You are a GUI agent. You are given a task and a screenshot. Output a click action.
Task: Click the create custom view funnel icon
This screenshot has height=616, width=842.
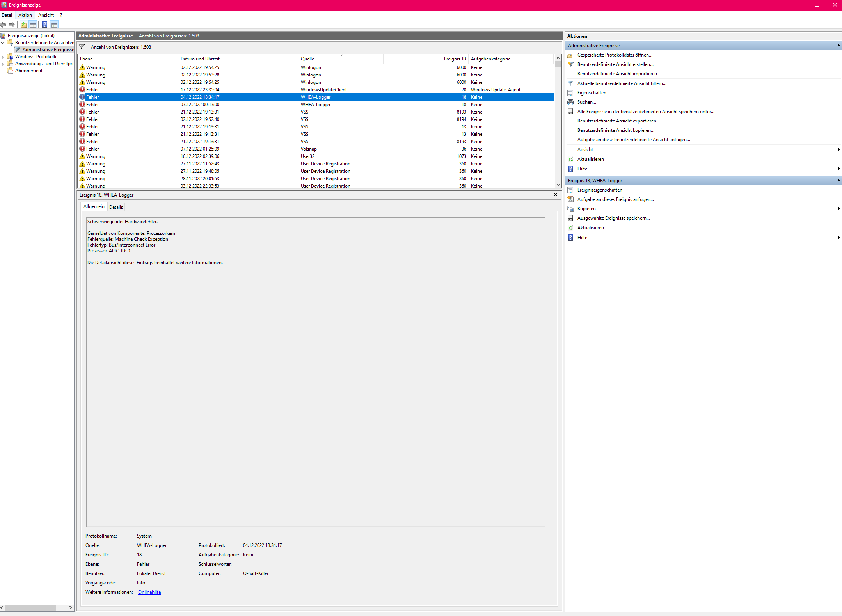click(570, 65)
